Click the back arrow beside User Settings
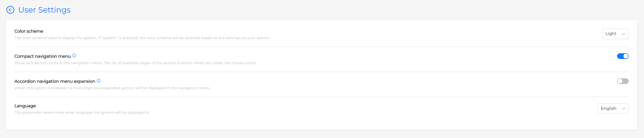 (10, 10)
